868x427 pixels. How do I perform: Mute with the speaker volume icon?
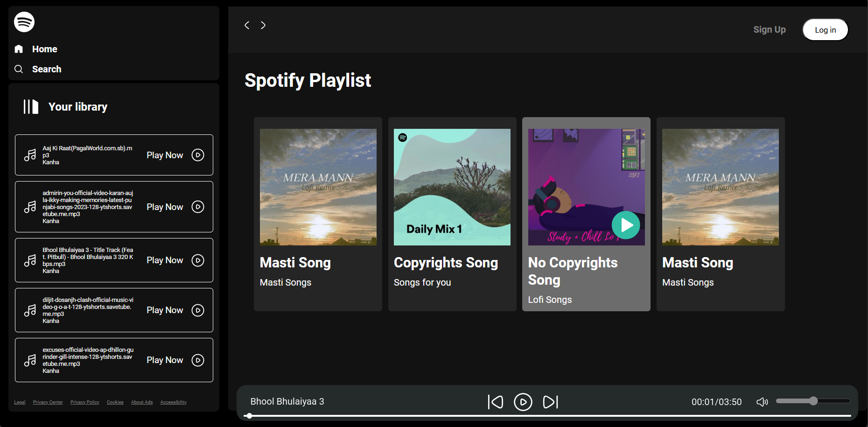coord(762,402)
